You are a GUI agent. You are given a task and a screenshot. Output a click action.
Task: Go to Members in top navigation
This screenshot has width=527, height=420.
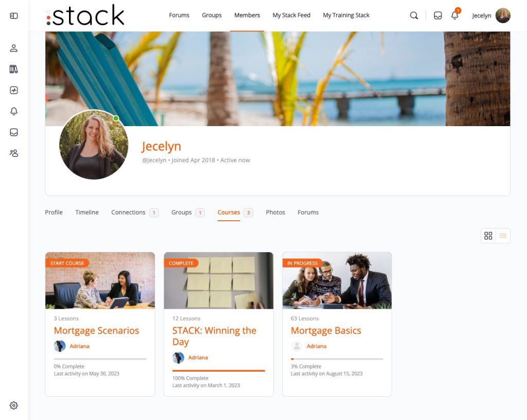(247, 15)
